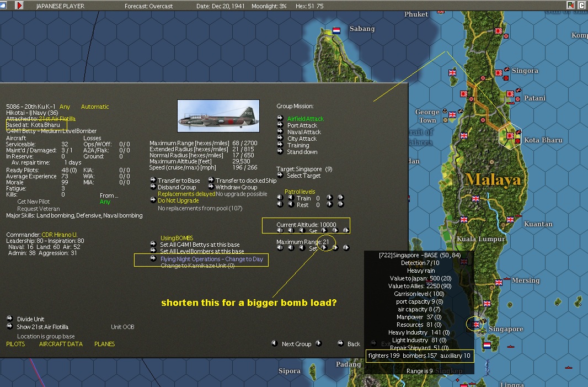Decrease Train patrol level by one
The width and height of the screenshot is (588, 387).
pos(291,198)
